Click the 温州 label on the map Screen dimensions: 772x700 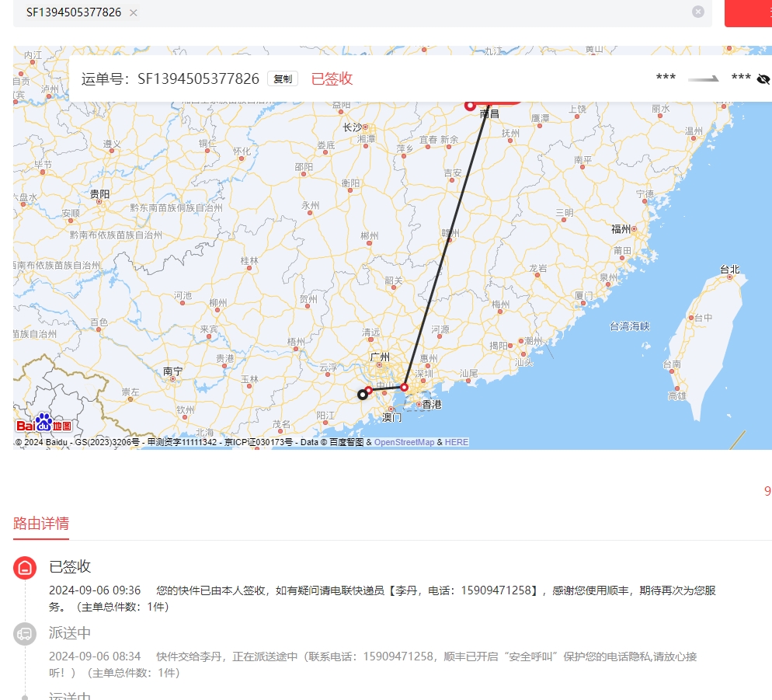(694, 131)
